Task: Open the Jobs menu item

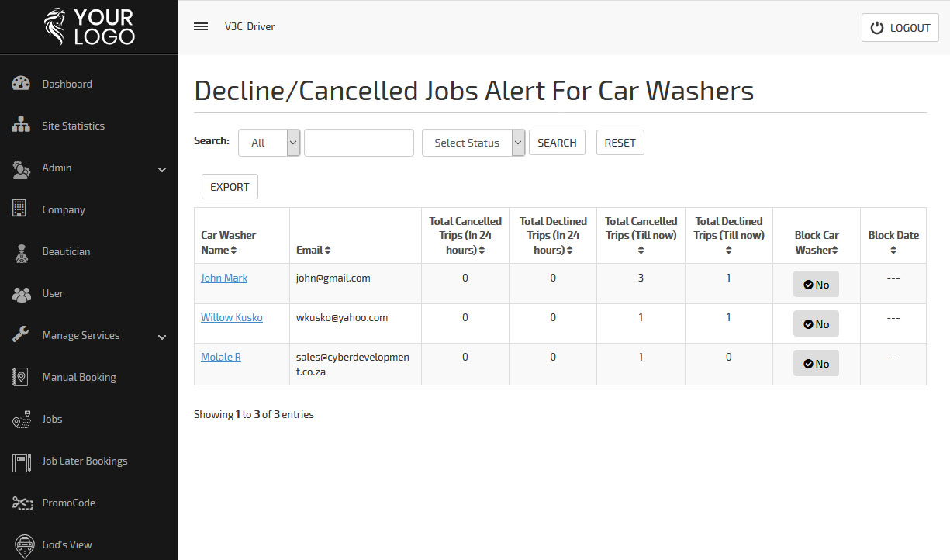Action: tap(52, 419)
